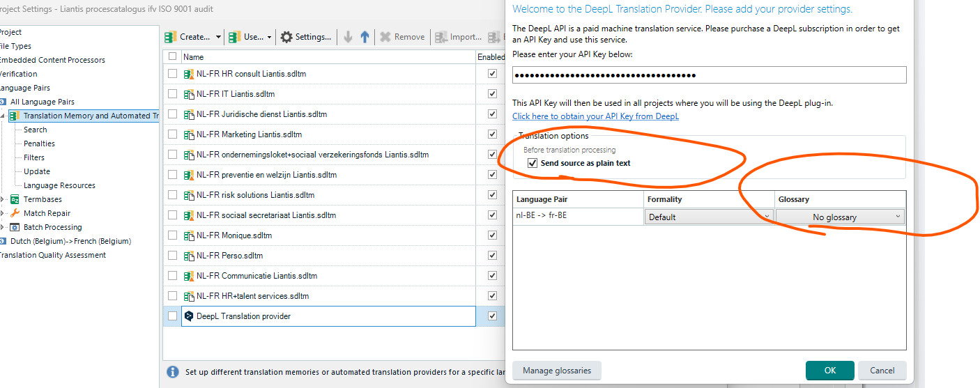Select checkbox for NL-FR HR consult Liantis.sdltm

pyautogui.click(x=172, y=74)
